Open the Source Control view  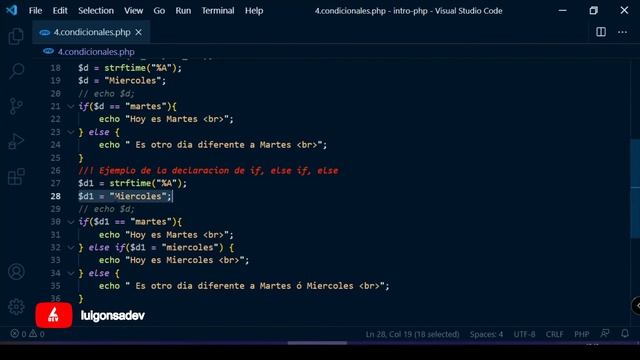[x=16, y=106]
